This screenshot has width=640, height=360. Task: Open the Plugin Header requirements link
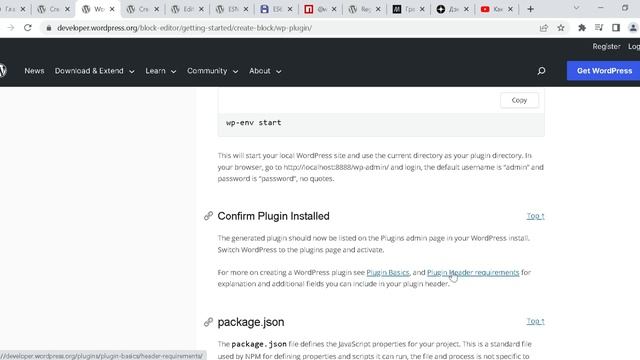tap(473, 272)
